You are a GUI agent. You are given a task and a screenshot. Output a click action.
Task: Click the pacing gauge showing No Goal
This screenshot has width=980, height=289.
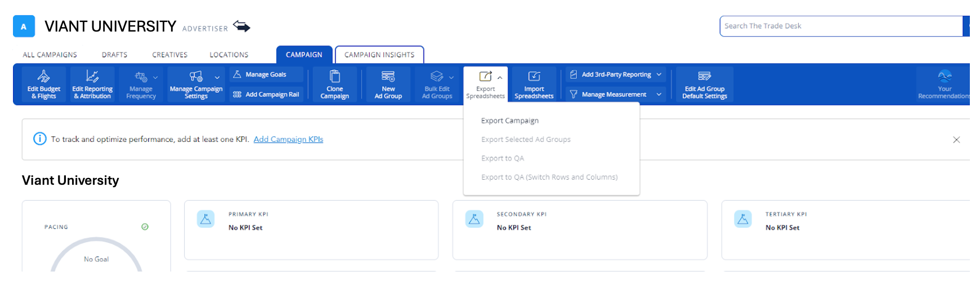(96, 255)
